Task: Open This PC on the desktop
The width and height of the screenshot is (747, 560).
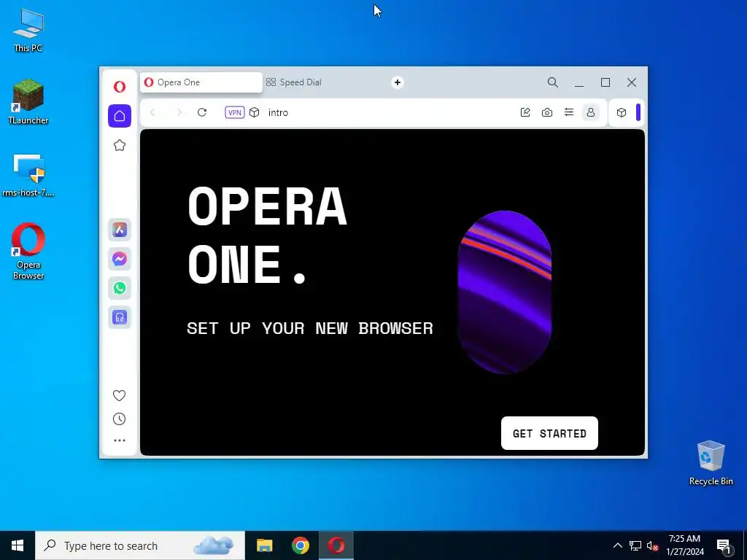Action: point(28,30)
